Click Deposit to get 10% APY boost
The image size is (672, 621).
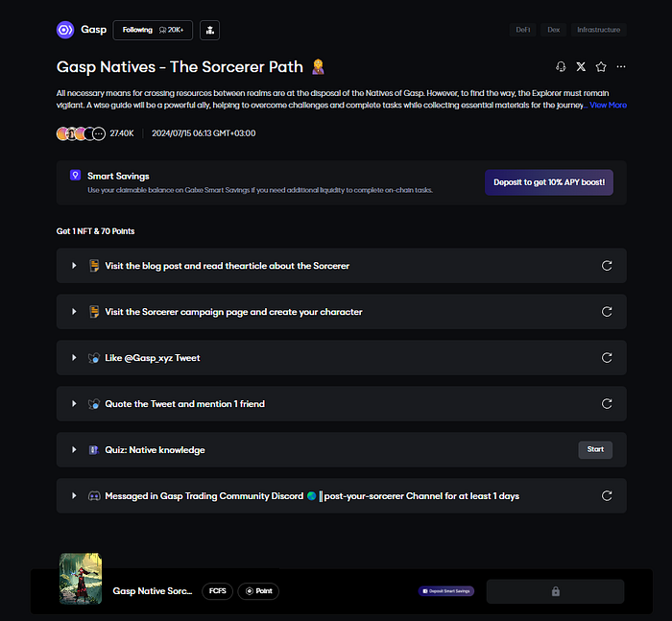549,182
